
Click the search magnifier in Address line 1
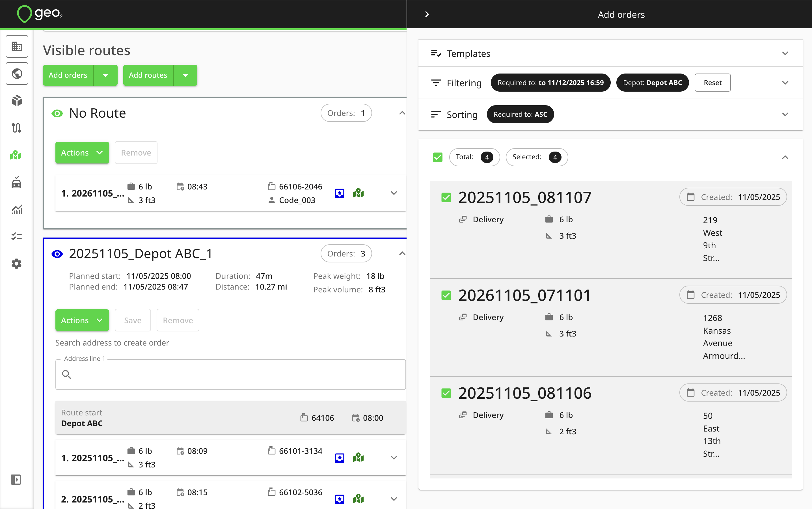(67, 374)
